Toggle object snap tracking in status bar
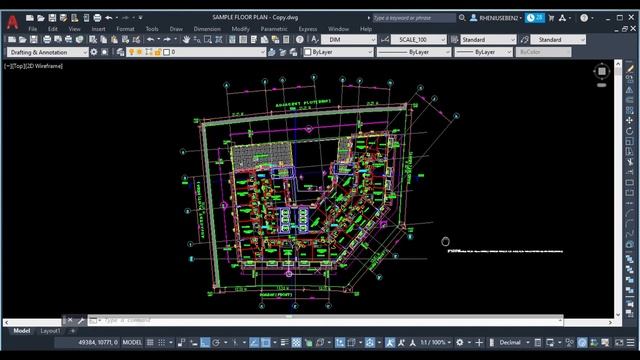Image resolution: width=640 pixels, height=360 pixels. click(254, 342)
